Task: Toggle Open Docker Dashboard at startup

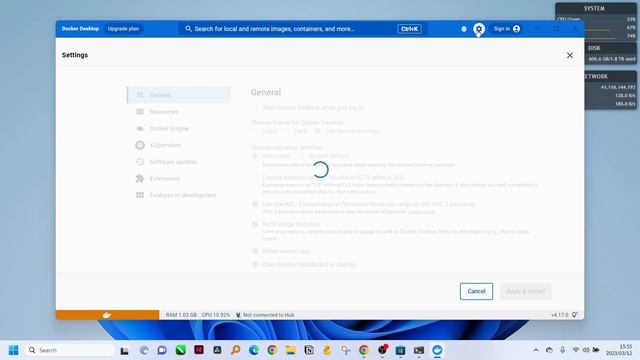Action: (x=255, y=265)
